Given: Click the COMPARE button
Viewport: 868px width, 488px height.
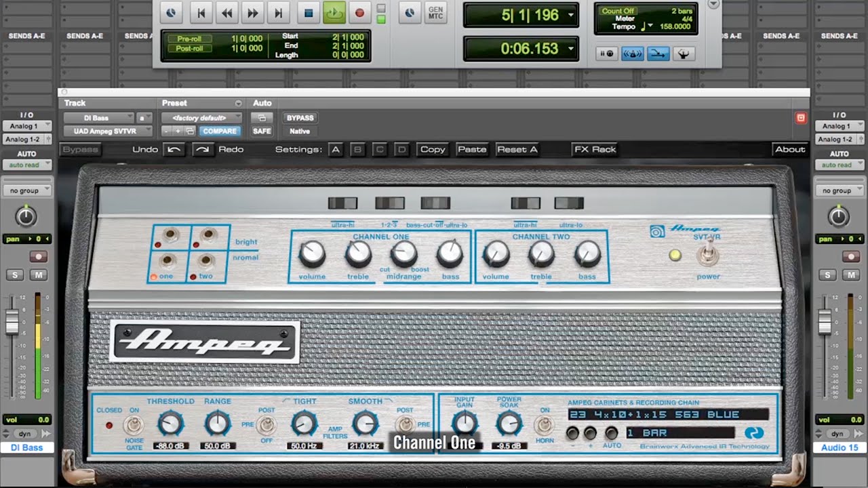Looking at the screenshot, I should click(220, 131).
